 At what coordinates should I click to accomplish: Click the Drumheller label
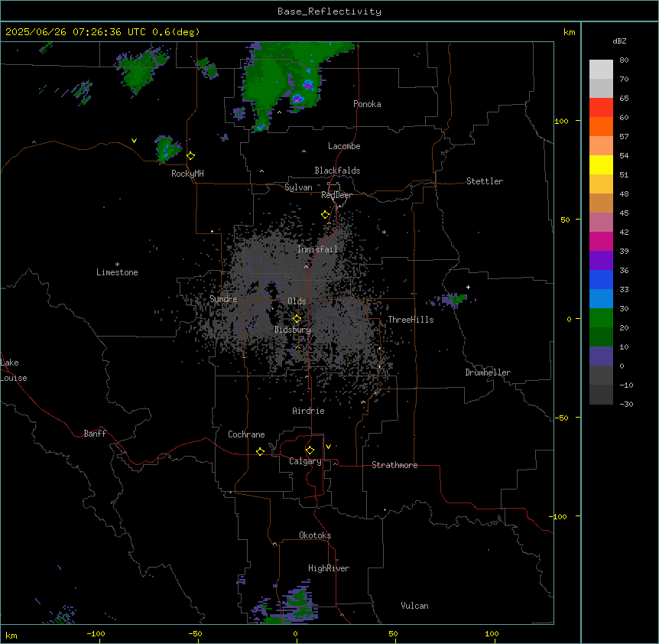488,372
